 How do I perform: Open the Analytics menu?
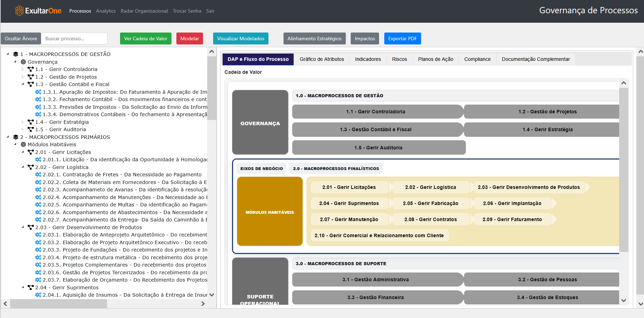pos(106,11)
